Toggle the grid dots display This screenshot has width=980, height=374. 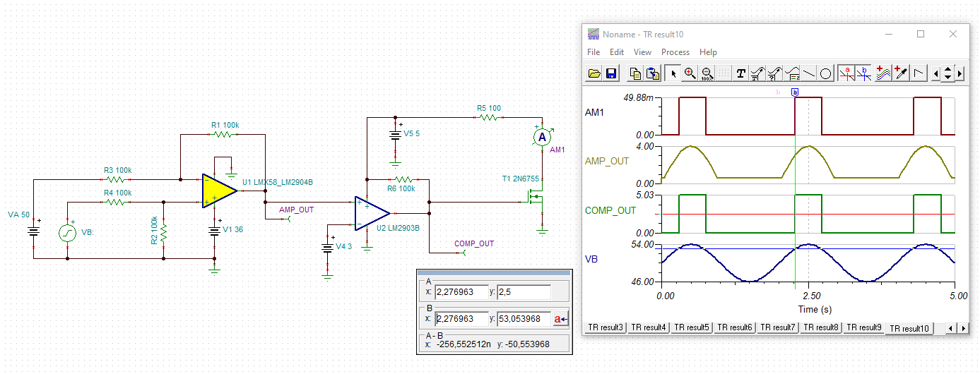724,73
